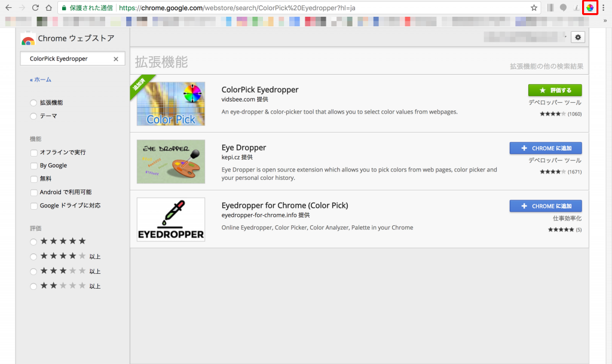Add Eyedropper for Chrome with CHROME に追加
The width and height of the screenshot is (612, 364).
pyautogui.click(x=546, y=206)
